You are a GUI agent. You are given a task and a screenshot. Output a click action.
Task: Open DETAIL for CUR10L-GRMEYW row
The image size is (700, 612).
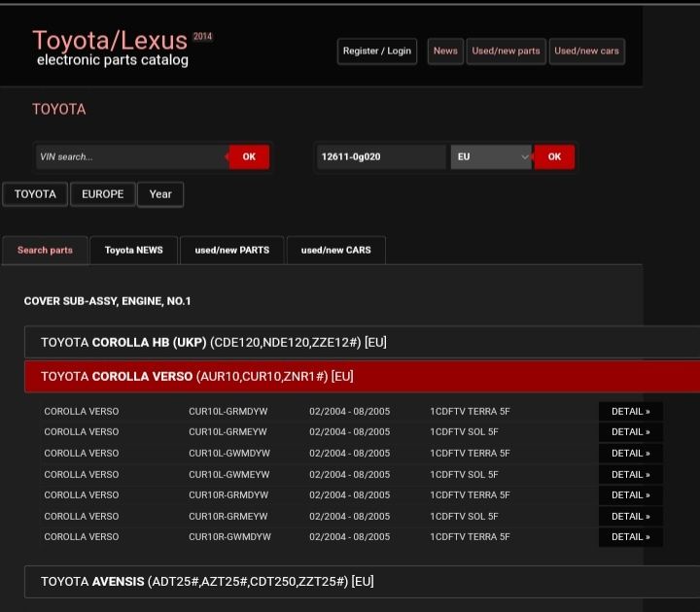[x=630, y=431]
